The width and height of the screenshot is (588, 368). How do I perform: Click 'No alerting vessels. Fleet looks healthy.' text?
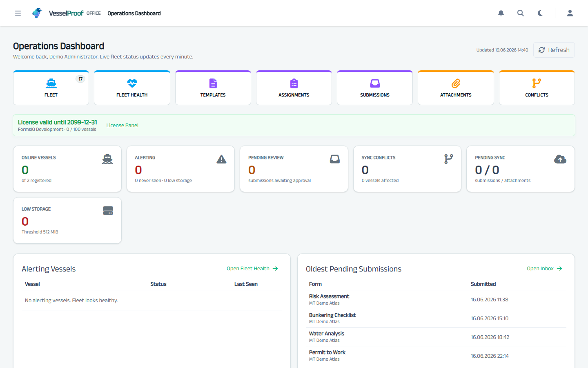[x=71, y=301]
